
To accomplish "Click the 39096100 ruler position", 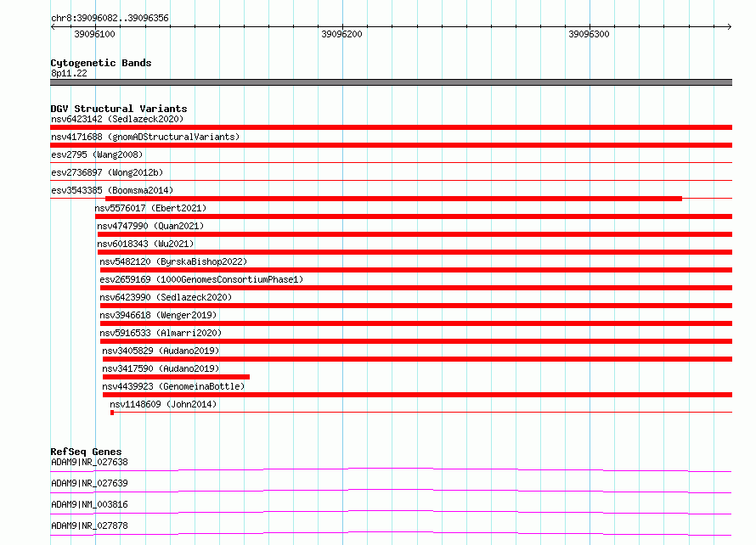I will pyautogui.click(x=94, y=34).
